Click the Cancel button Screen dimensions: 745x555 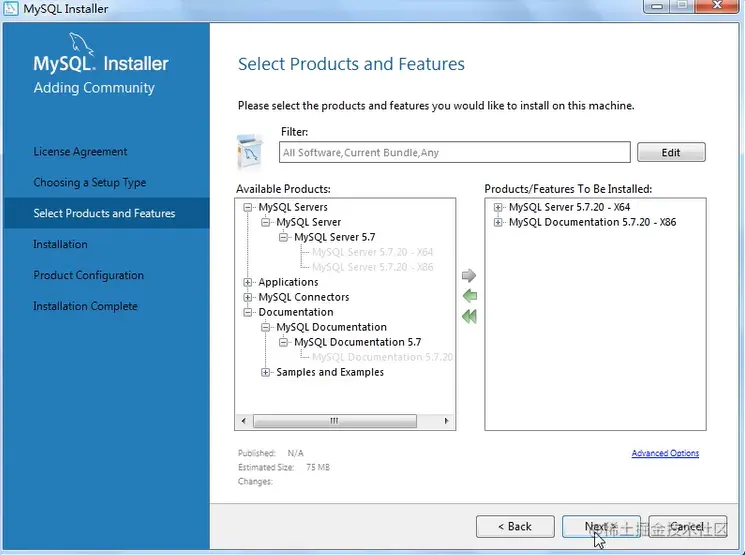coord(688,526)
